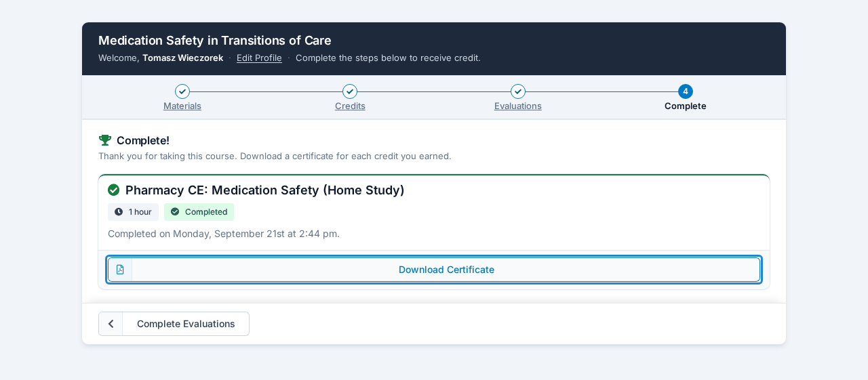Open the Edit Profile link

tap(259, 58)
